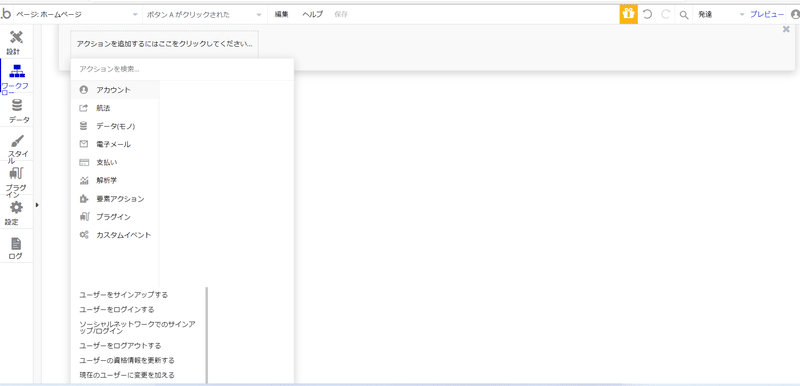Viewport: 800px width, 386px height.
Task: Select the 要素アクション category
Action: pos(115,199)
